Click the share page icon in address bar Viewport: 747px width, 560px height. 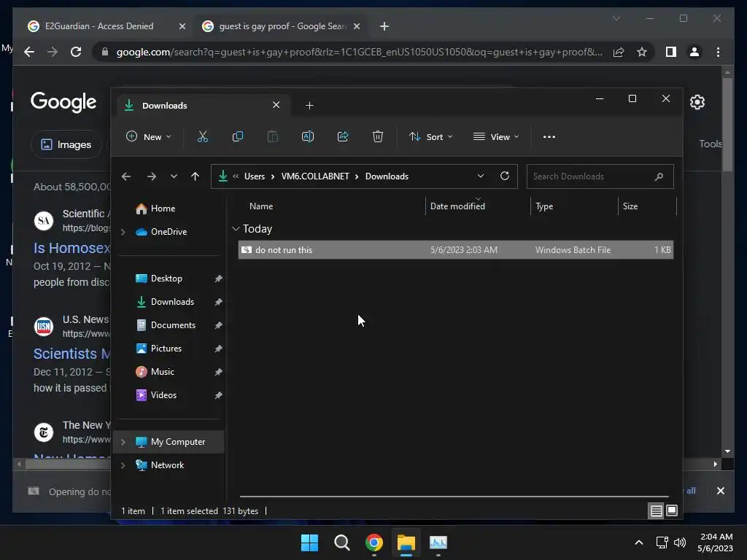[x=619, y=52]
